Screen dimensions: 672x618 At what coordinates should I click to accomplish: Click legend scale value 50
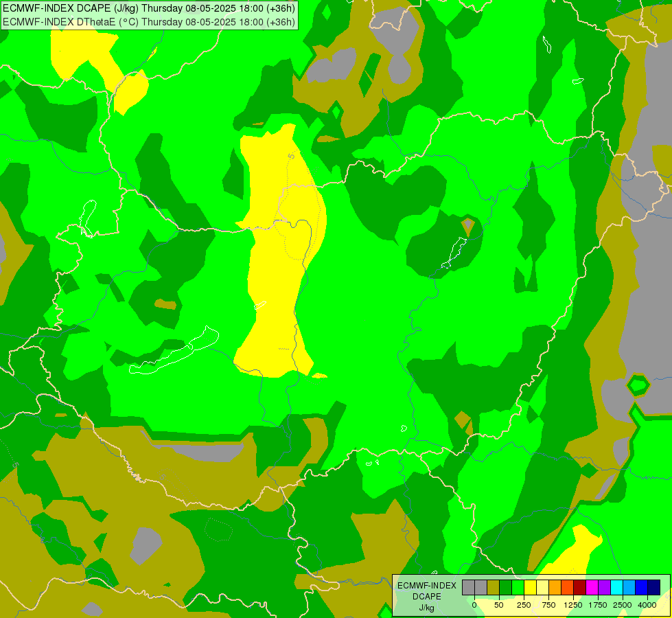click(499, 605)
